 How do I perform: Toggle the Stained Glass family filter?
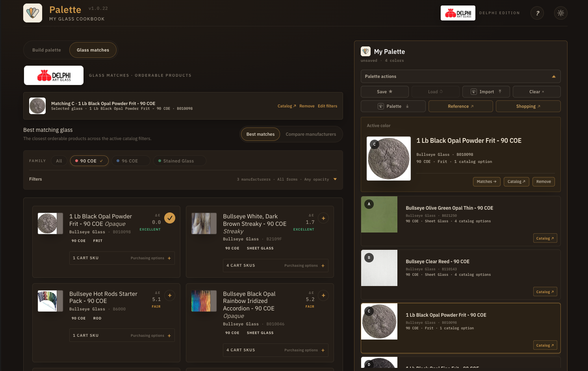[x=179, y=161]
